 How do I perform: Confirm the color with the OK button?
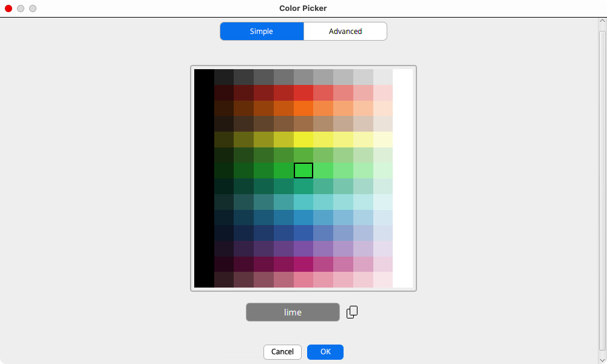coord(325,352)
